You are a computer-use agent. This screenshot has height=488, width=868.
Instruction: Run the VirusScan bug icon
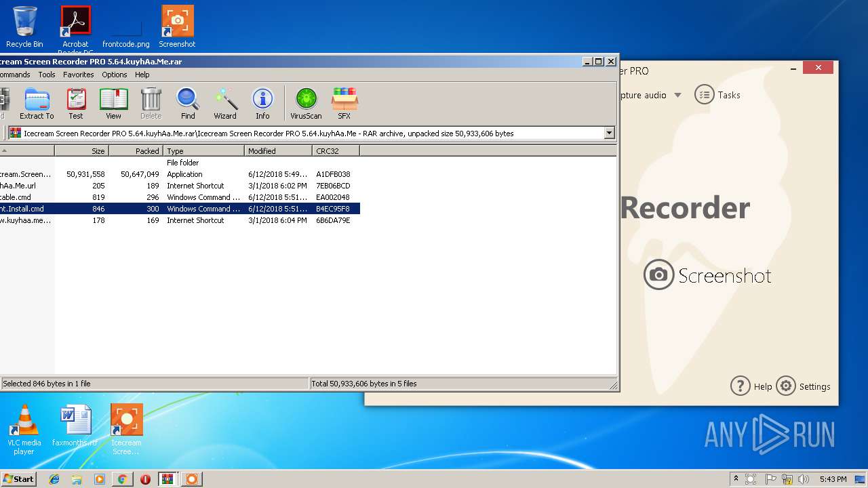click(x=306, y=104)
